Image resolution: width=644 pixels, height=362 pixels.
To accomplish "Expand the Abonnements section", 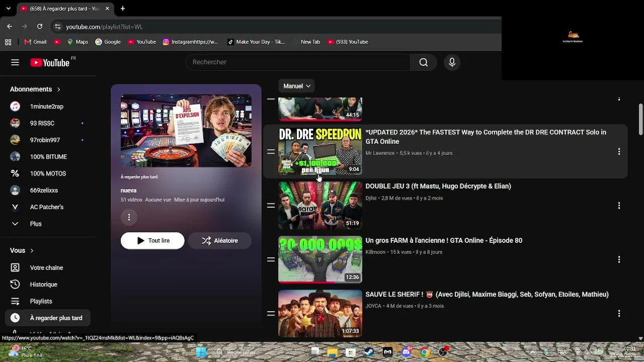I will (35, 89).
